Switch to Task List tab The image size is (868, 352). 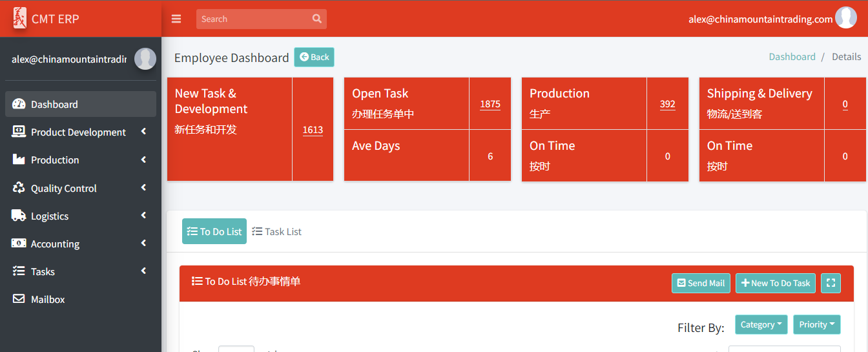(276, 231)
